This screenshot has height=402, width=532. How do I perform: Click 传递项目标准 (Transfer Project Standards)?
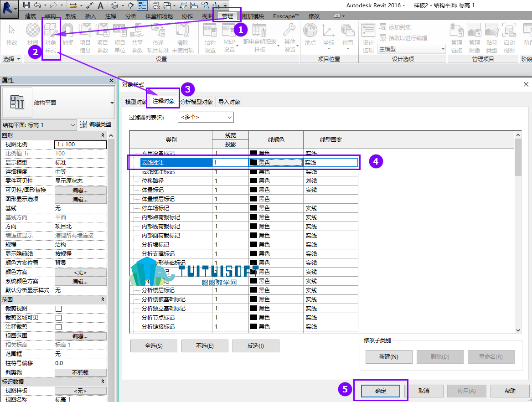pos(158,38)
